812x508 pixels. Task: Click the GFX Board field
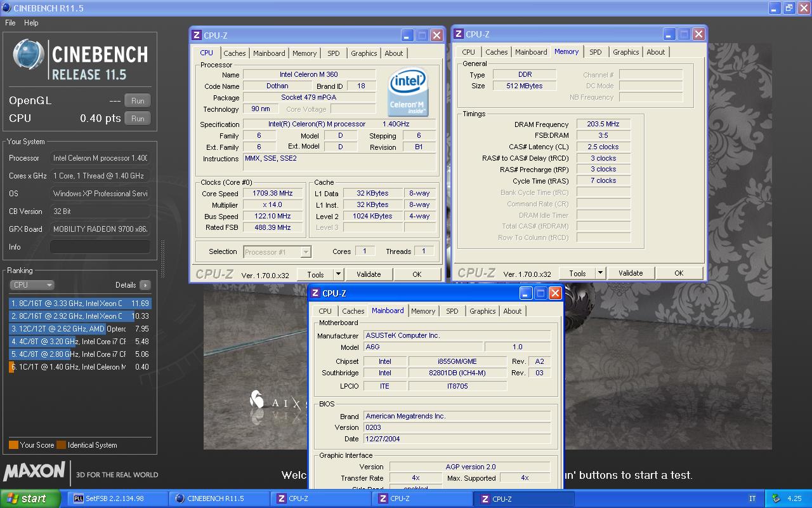tap(100, 229)
